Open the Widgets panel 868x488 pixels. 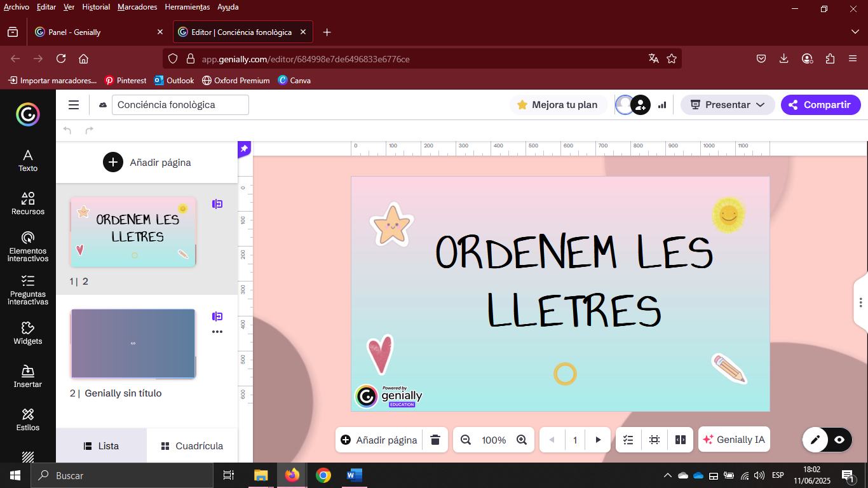tap(27, 333)
